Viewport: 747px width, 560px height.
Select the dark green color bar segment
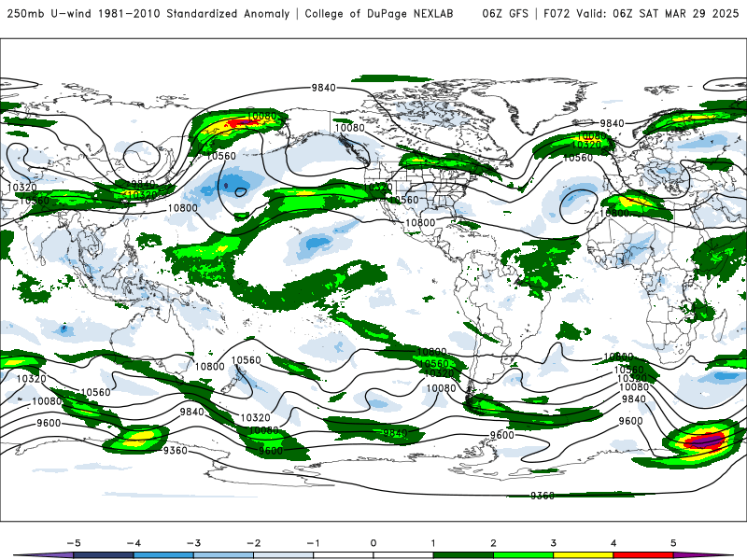(x=463, y=555)
